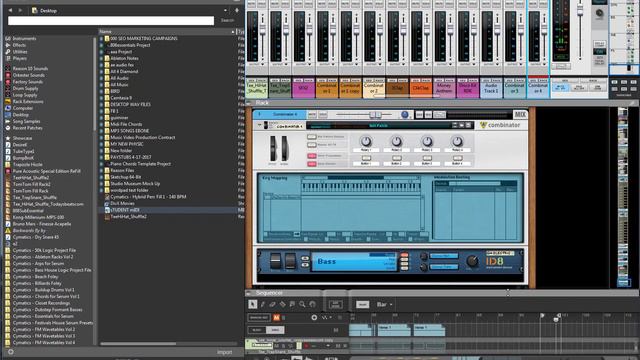Adjust the ID8 volume knob
This screenshot has height=360, width=640.
click(472, 260)
